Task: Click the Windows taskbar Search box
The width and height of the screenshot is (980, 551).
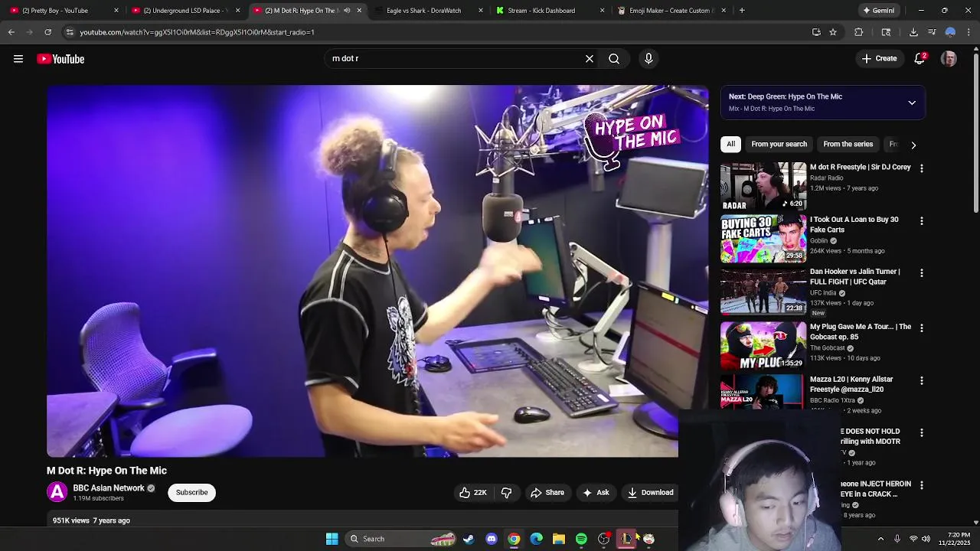Action: 400,539
